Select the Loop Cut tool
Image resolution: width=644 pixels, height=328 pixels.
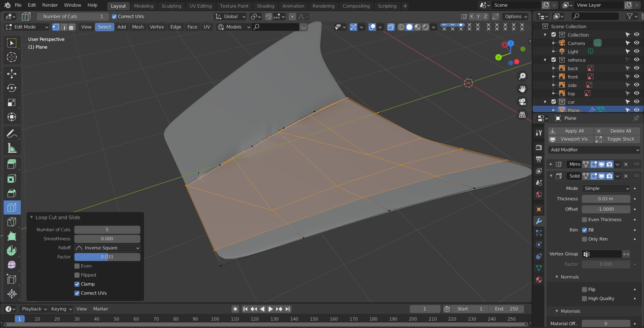tap(12, 207)
